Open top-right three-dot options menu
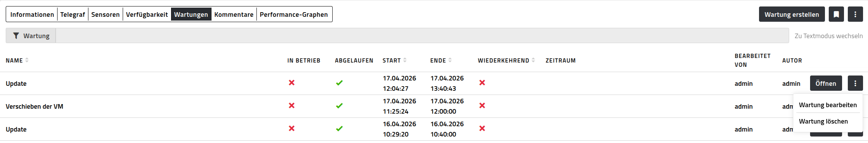Viewport: 868px width, 143px height. click(855, 14)
